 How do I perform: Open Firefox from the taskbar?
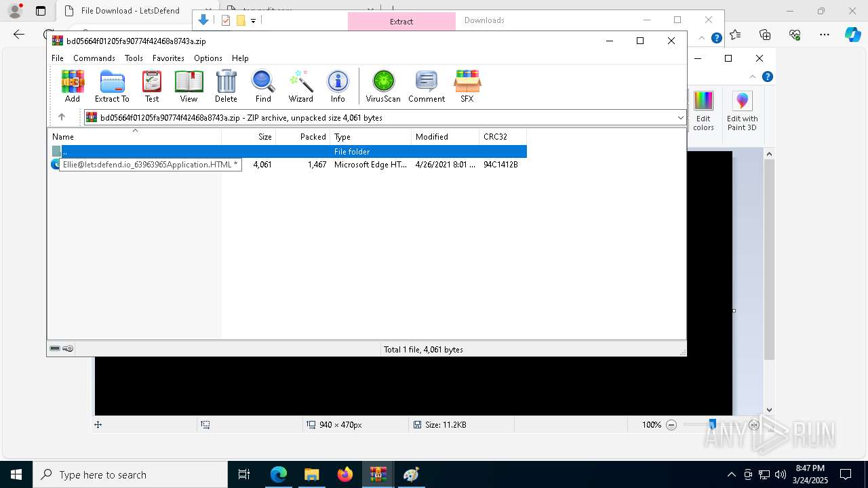345,474
